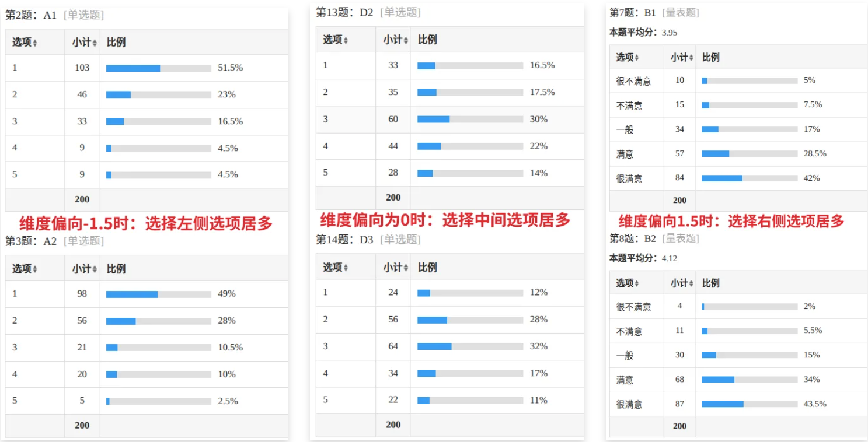The height and width of the screenshot is (442, 868).
Task: Click 选项 sort arrows in D3 table
Action: click(346, 268)
